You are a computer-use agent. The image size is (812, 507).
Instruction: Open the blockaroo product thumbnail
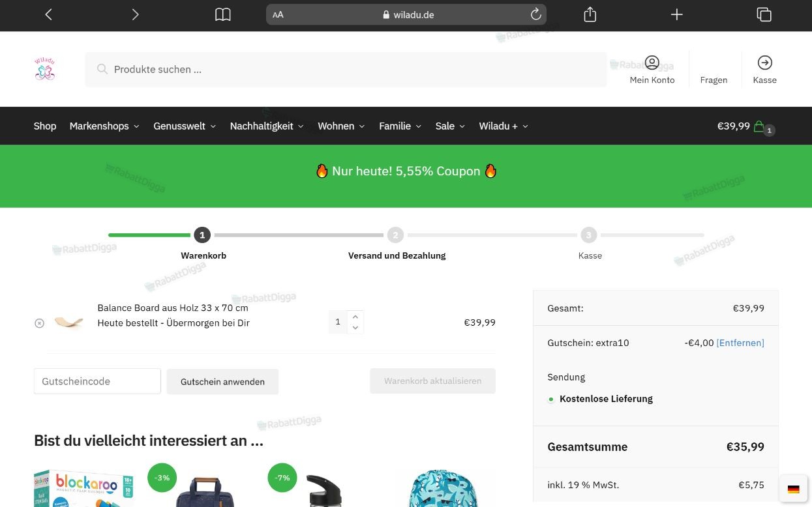pos(83,487)
